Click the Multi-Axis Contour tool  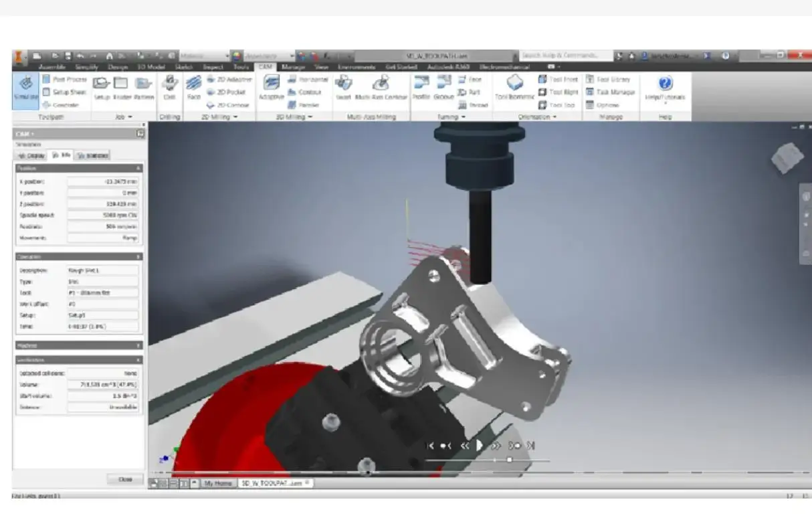(381, 87)
